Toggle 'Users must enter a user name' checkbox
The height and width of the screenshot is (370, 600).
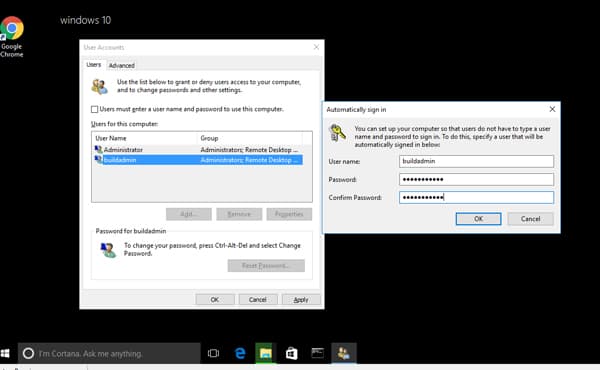pyautogui.click(x=95, y=109)
